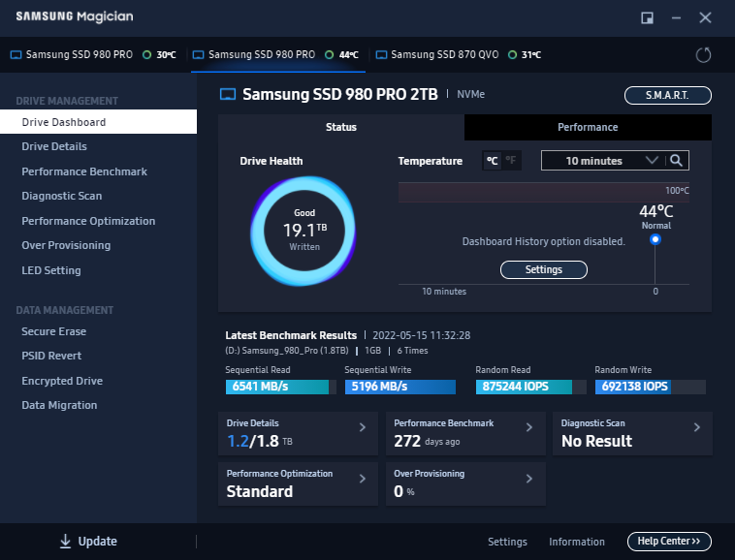Viewport: 735px width, 560px height.
Task: Click the Random Read 875244 IOPS bar
Action: click(x=530, y=387)
